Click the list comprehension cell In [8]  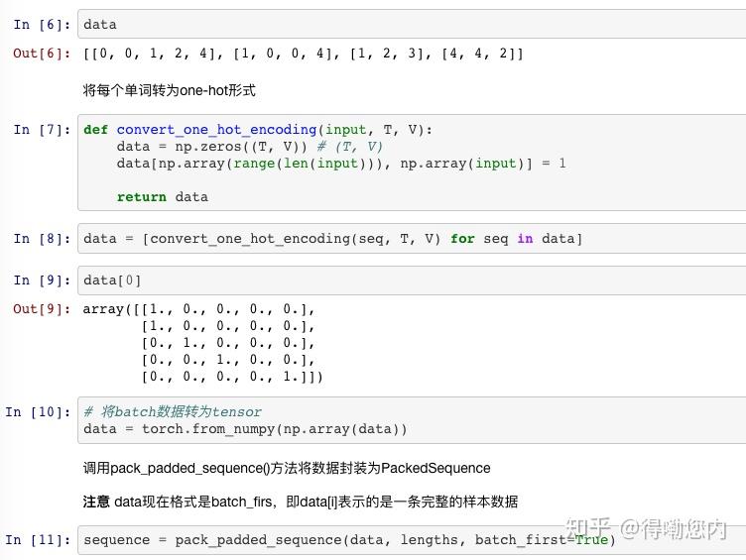click(x=397, y=239)
